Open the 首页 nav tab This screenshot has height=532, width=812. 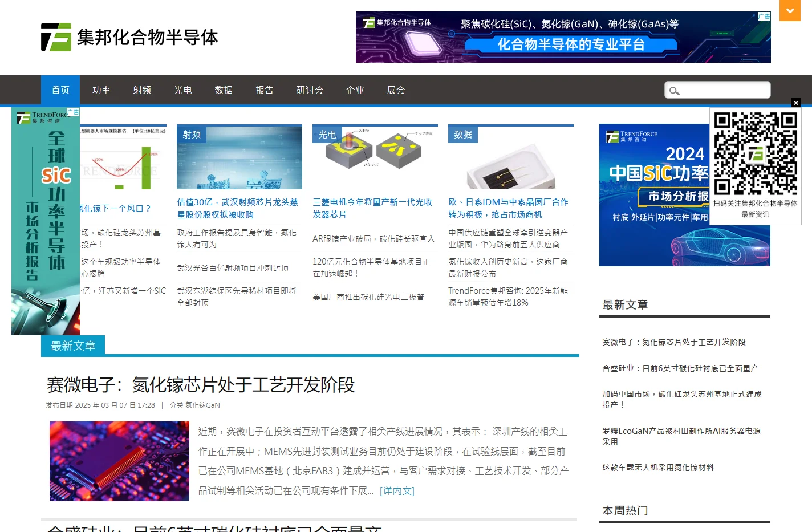coord(60,90)
